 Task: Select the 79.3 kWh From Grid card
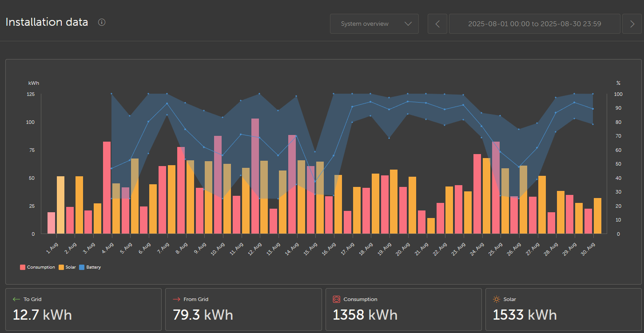pos(243,309)
